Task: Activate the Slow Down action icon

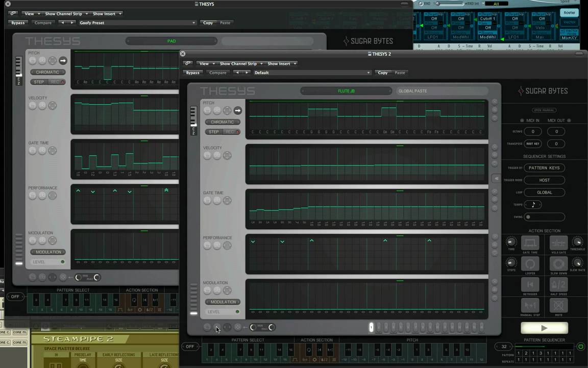Action: [558, 264]
